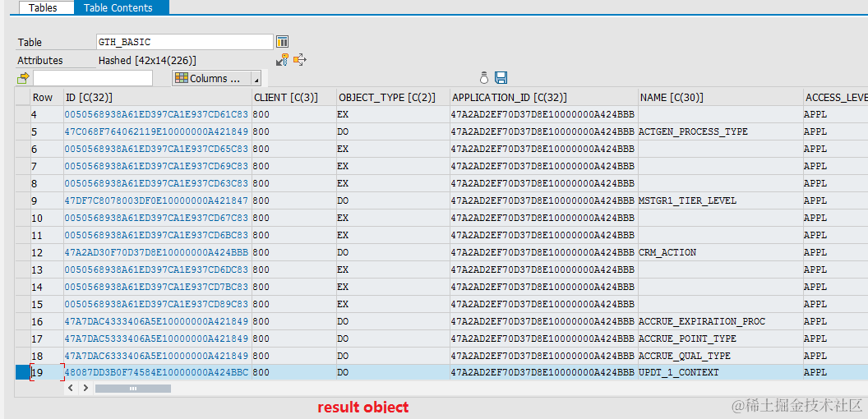Open ID link 47A7DAC4333406A5E10000000A421849

tap(157, 321)
